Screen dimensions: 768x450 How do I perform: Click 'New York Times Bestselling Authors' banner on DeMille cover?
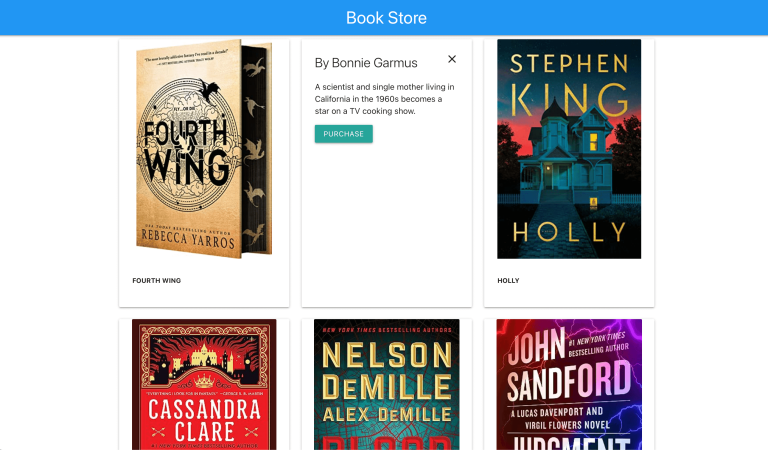tap(387, 328)
